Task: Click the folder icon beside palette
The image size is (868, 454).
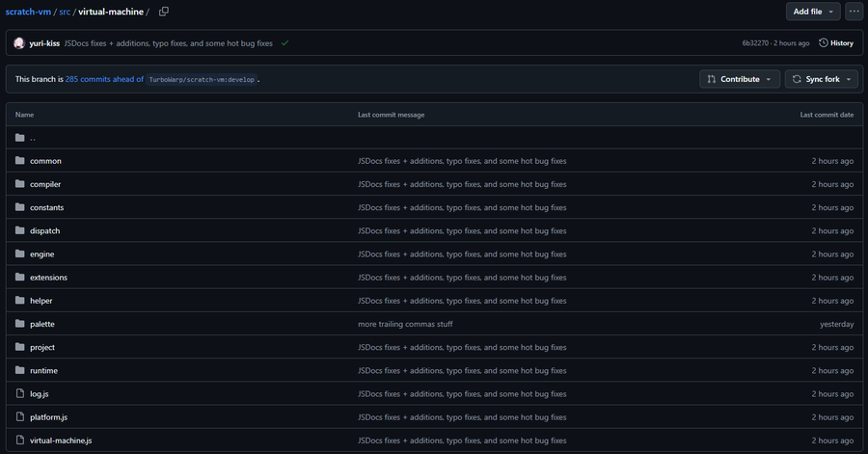Action: coord(20,324)
